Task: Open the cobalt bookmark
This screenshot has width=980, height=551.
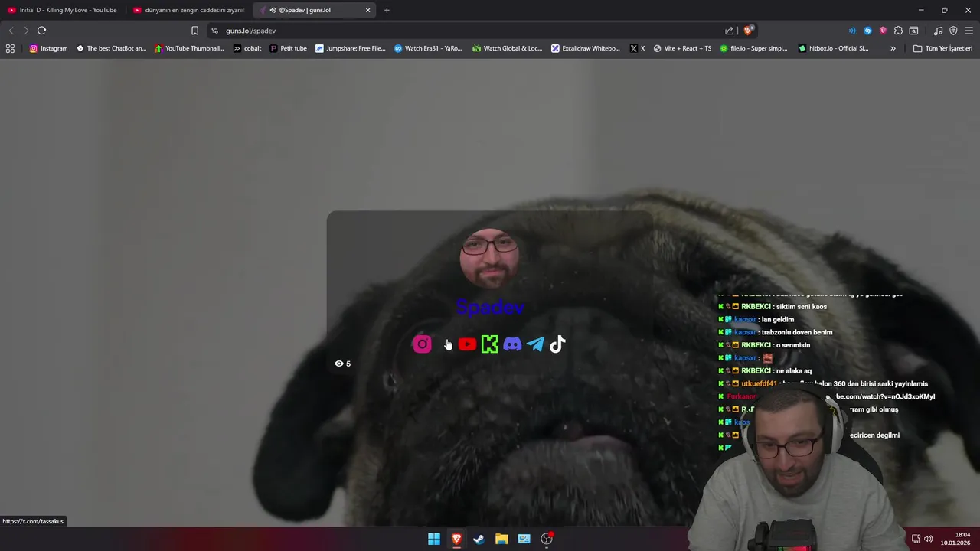Action: coord(247,48)
